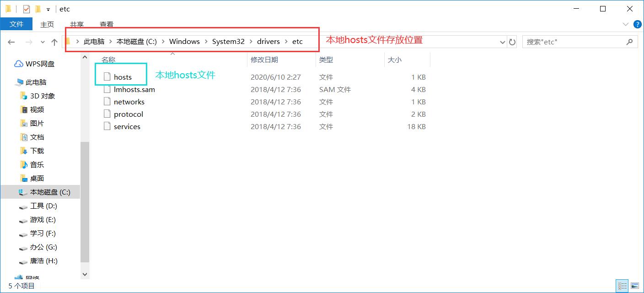This screenshot has height=293, width=644.
Task: Start a search using the magnifier icon
Action: click(x=631, y=42)
